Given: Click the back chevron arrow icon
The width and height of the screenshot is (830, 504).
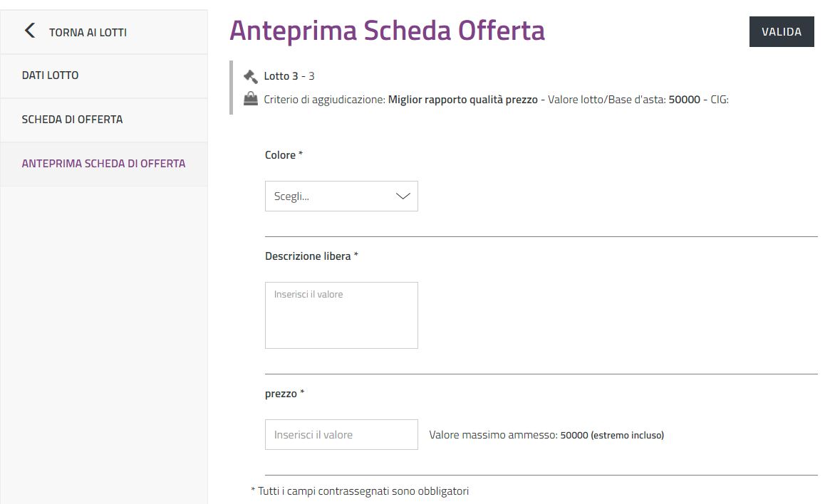Looking at the screenshot, I should pos(29,31).
